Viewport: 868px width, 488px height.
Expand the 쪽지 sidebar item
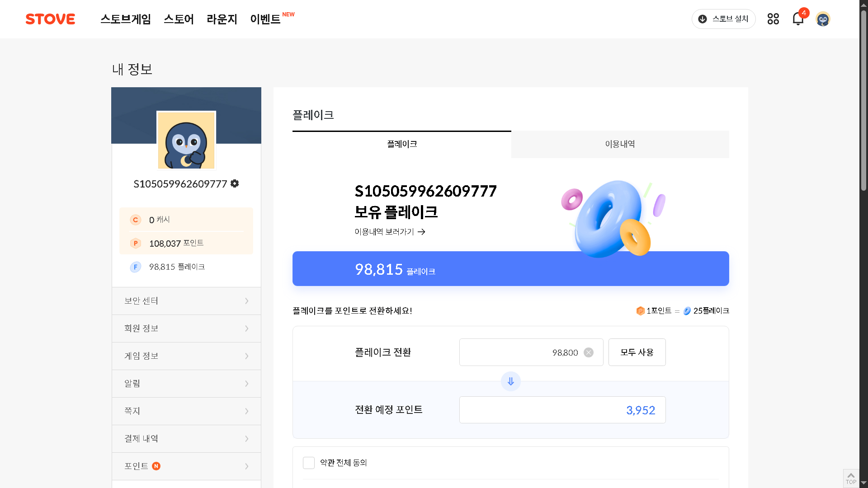(x=186, y=411)
